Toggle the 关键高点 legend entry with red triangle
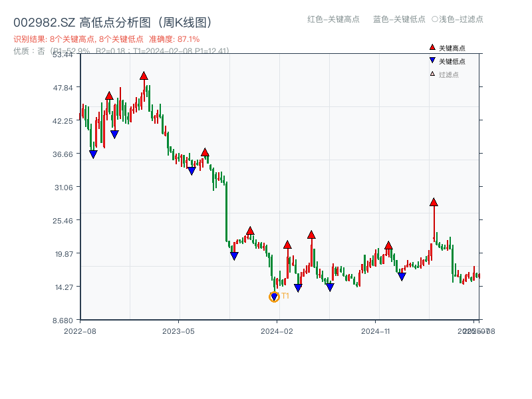532x399 pixels. pyautogui.click(x=447, y=48)
